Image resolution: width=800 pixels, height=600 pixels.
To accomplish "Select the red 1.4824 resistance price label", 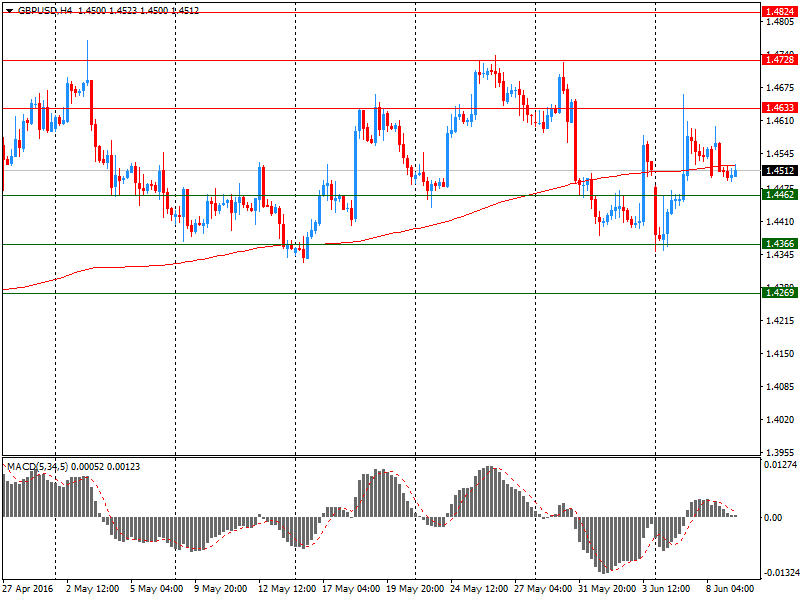I will 778,12.
